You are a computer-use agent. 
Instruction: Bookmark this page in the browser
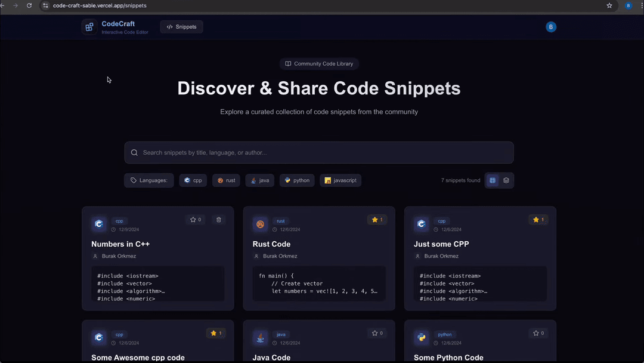tap(609, 5)
